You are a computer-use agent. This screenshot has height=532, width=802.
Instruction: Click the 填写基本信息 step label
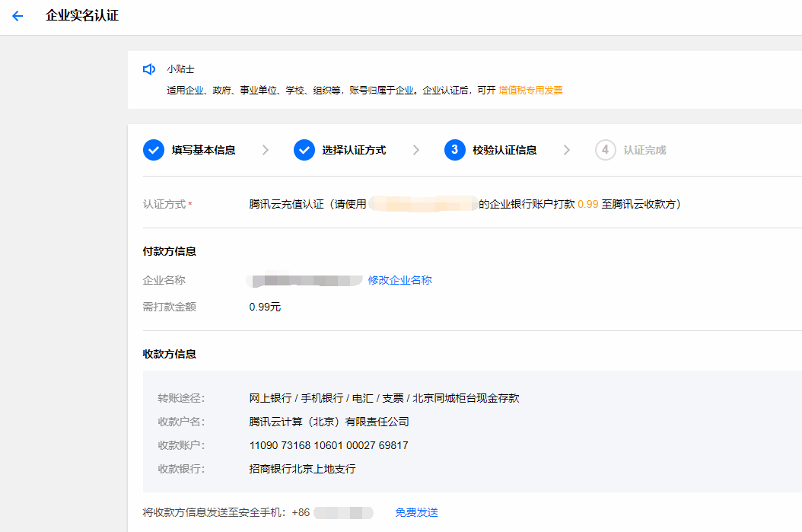[204, 151]
